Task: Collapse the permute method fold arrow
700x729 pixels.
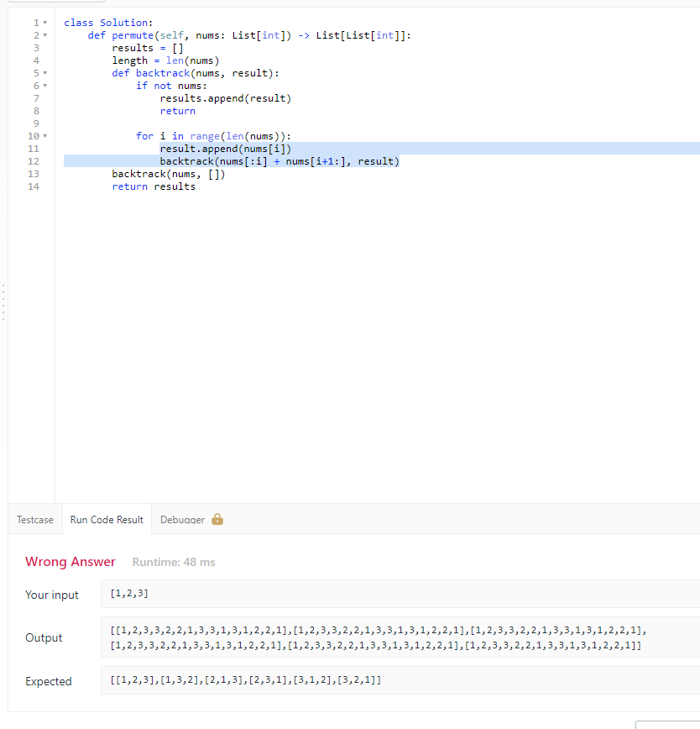Action: click(46, 34)
